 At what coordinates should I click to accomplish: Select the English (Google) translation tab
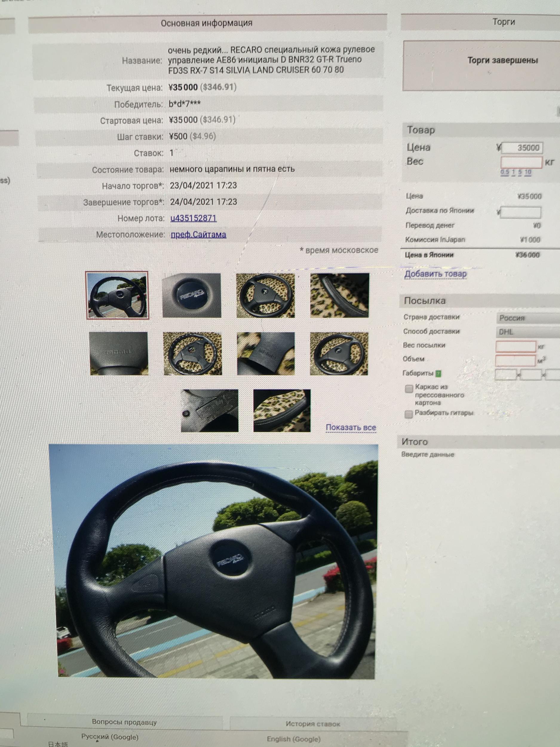click(x=294, y=739)
